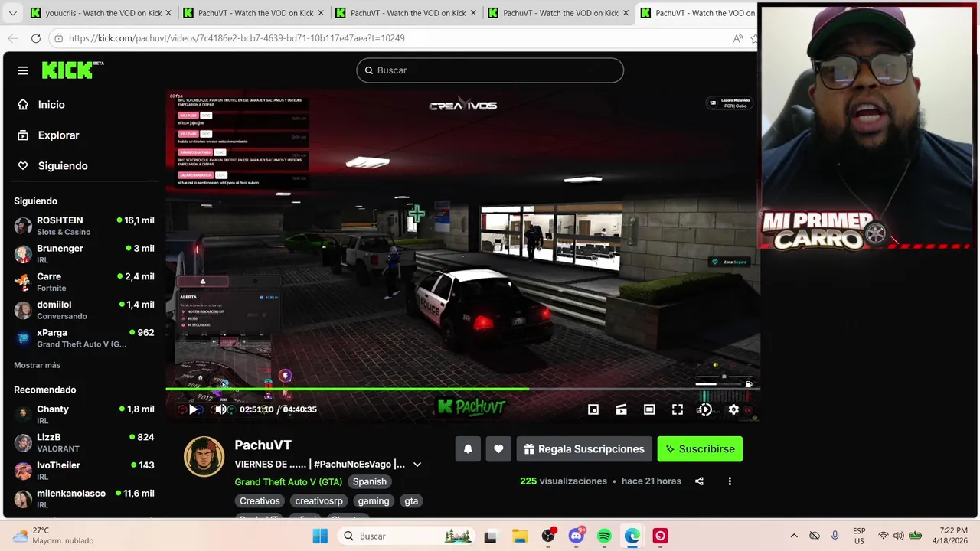Select the Creativos tag
The image size is (980, 551).
pos(260,501)
